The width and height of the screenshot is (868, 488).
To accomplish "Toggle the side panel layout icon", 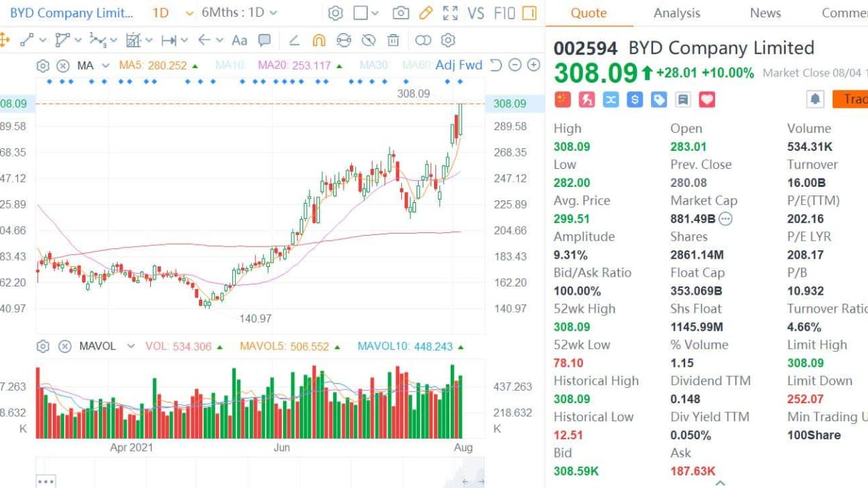I will [529, 13].
